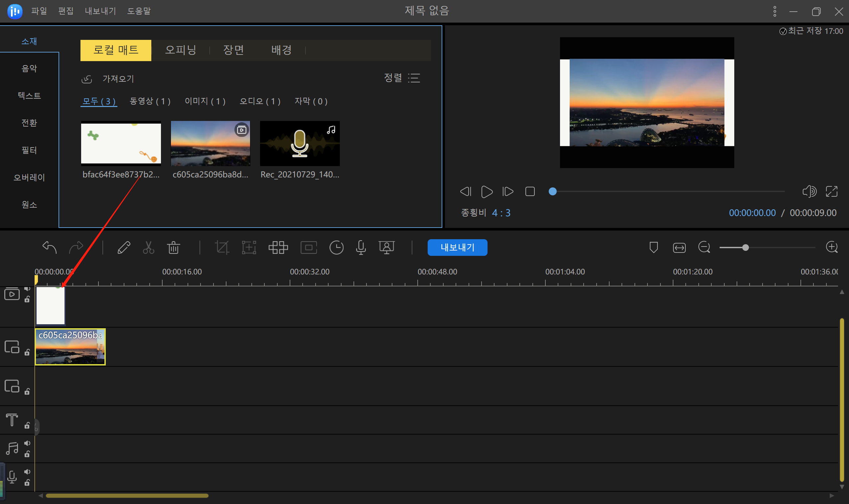Add a marker with the marker icon
The image size is (849, 504).
pyautogui.click(x=653, y=247)
